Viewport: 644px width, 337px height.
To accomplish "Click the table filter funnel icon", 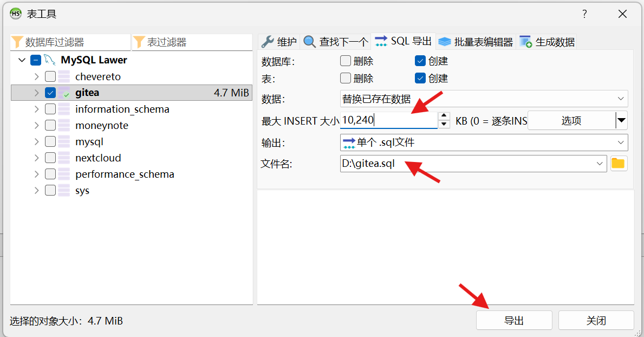I will (x=139, y=42).
